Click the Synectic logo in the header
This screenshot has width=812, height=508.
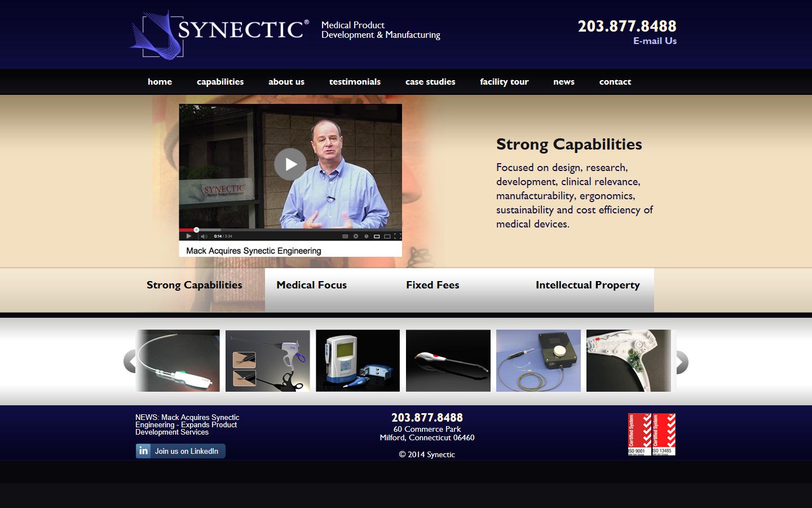click(x=220, y=34)
